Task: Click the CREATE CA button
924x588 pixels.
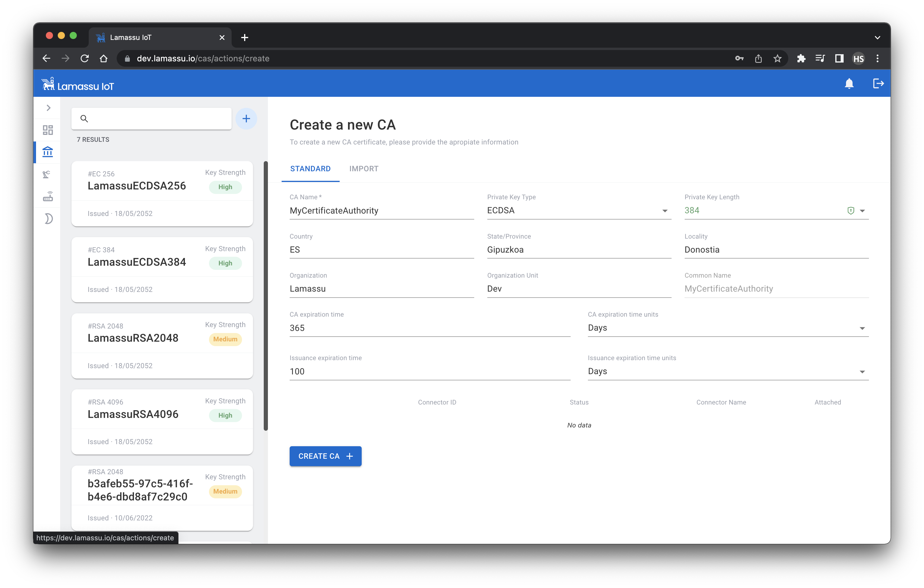Action: click(325, 456)
